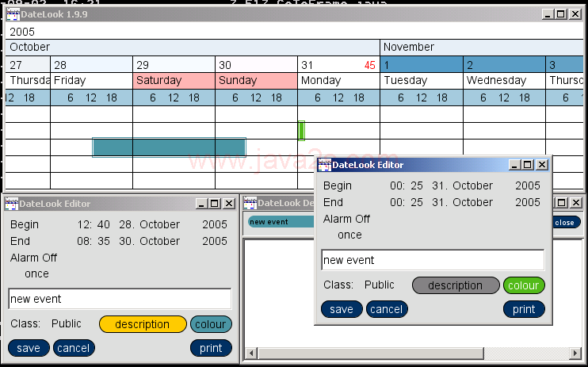
Task: Click the day 28 header cell
Action: point(91,65)
